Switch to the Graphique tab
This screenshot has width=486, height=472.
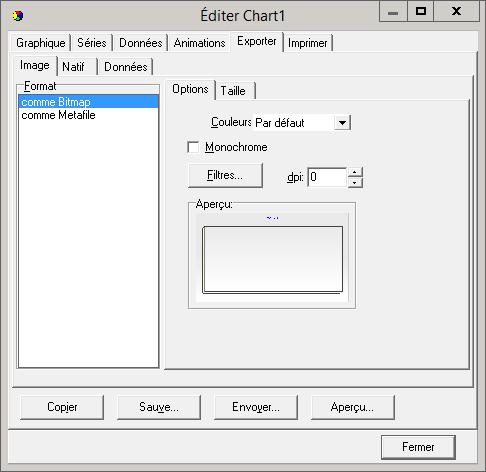coord(41,43)
